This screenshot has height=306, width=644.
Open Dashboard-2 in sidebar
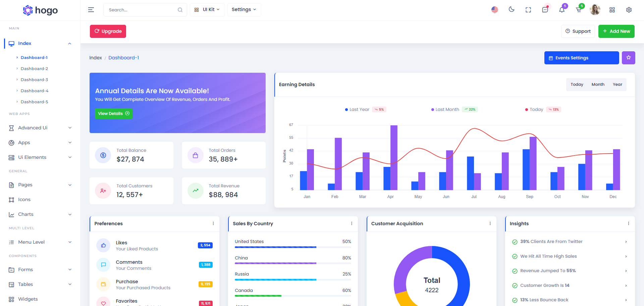tap(34, 69)
